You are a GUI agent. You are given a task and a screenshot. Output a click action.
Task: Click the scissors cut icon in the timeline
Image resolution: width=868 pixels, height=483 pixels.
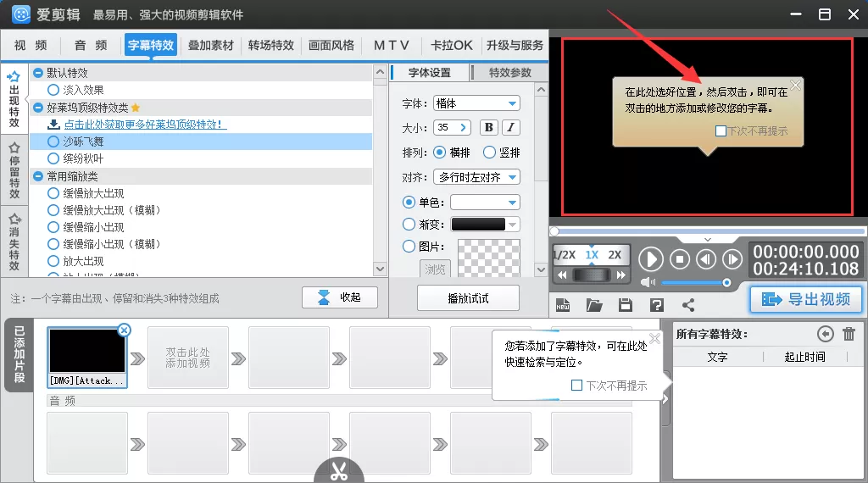[339, 471]
